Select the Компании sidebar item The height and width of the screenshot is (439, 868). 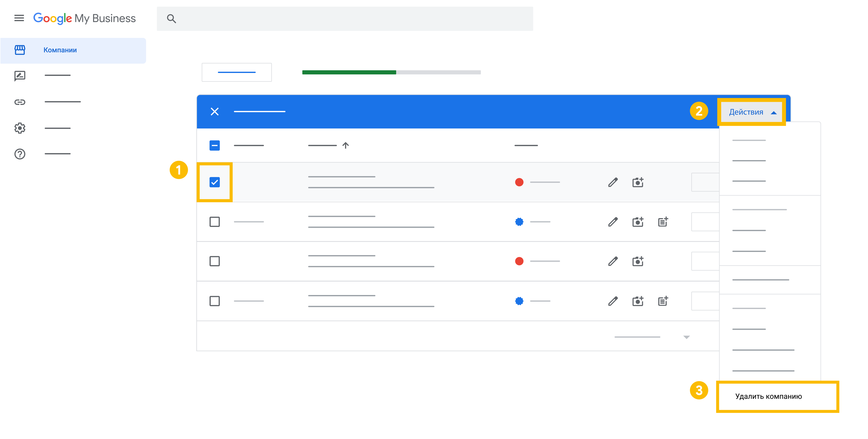(x=60, y=50)
